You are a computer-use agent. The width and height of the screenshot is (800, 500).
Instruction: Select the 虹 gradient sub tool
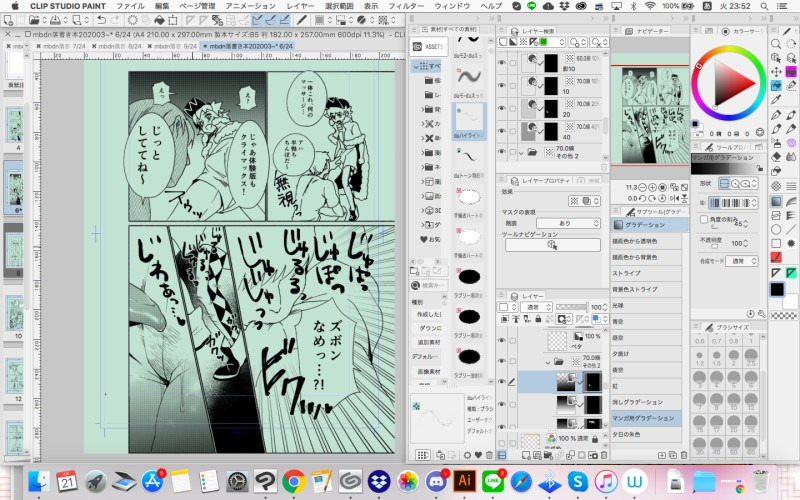point(646,386)
